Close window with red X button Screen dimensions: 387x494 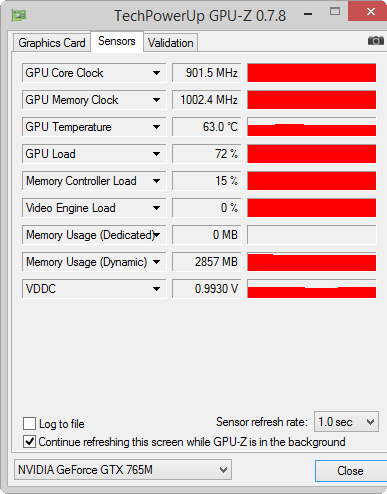point(370,12)
